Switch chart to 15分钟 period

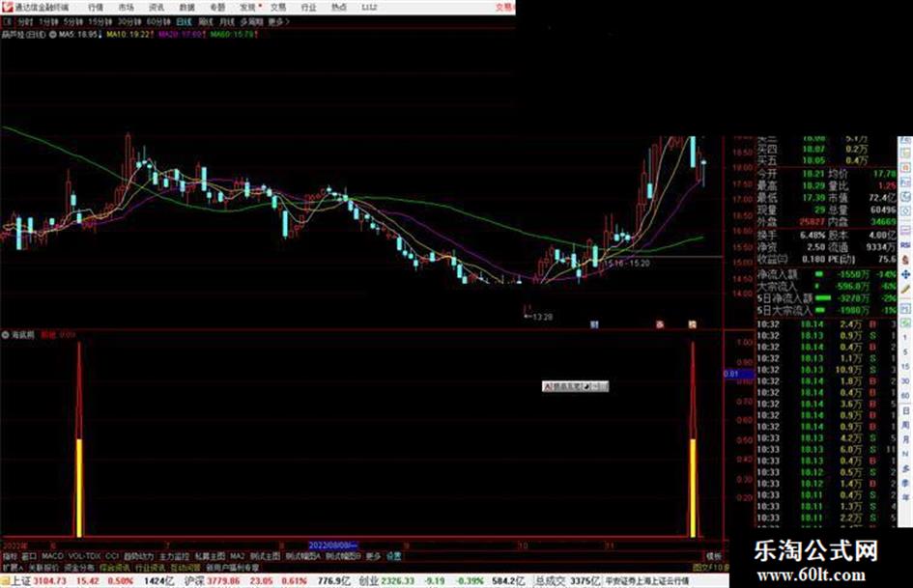point(100,22)
